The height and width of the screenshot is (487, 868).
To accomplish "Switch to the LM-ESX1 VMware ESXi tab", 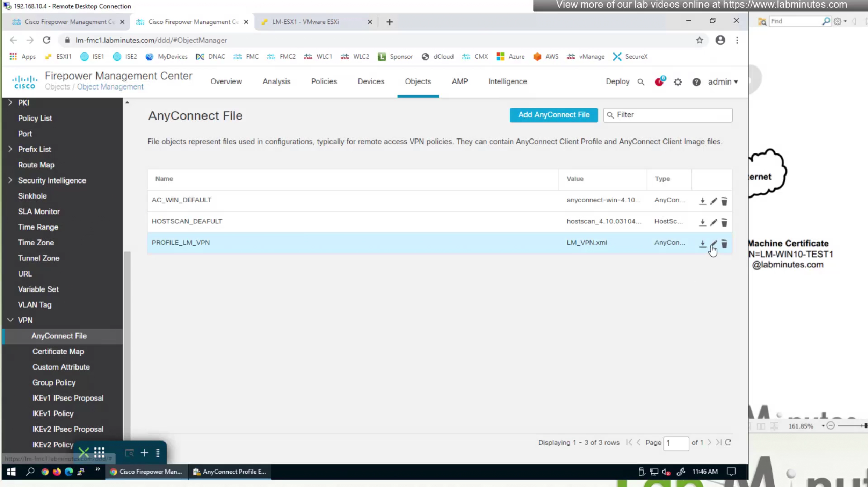I will [305, 22].
